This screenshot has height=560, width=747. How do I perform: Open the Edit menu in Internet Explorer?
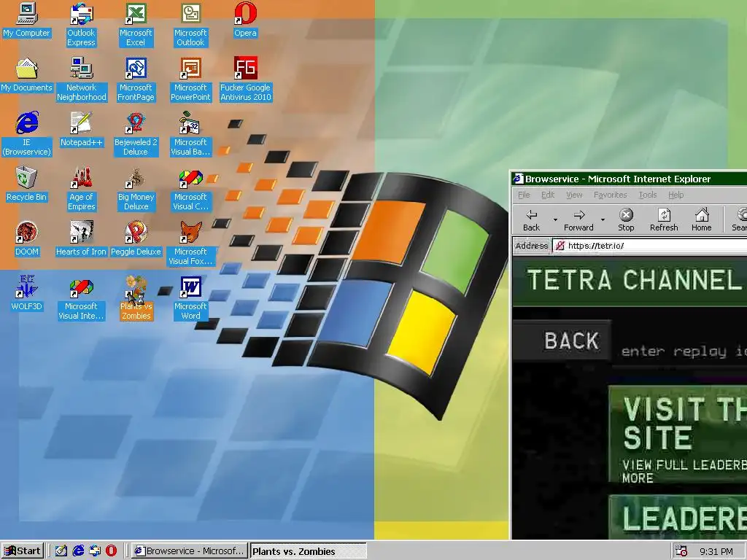[x=547, y=195]
